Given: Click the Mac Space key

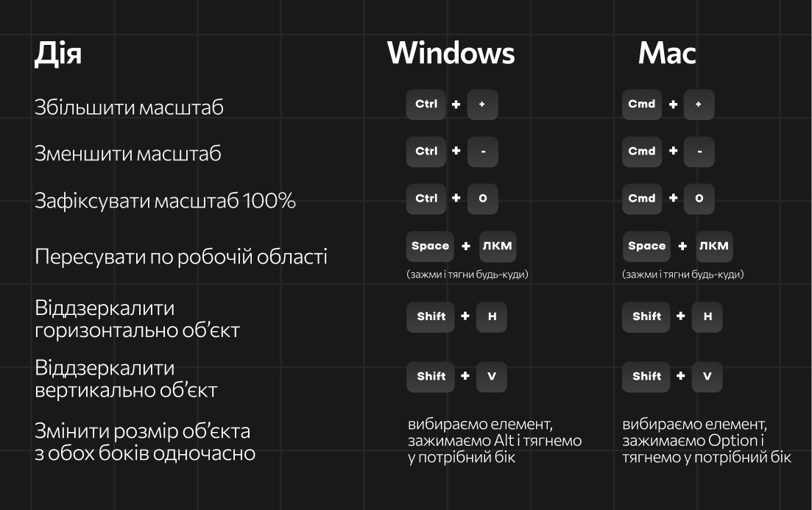Looking at the screenshot, I should [647, 246].
